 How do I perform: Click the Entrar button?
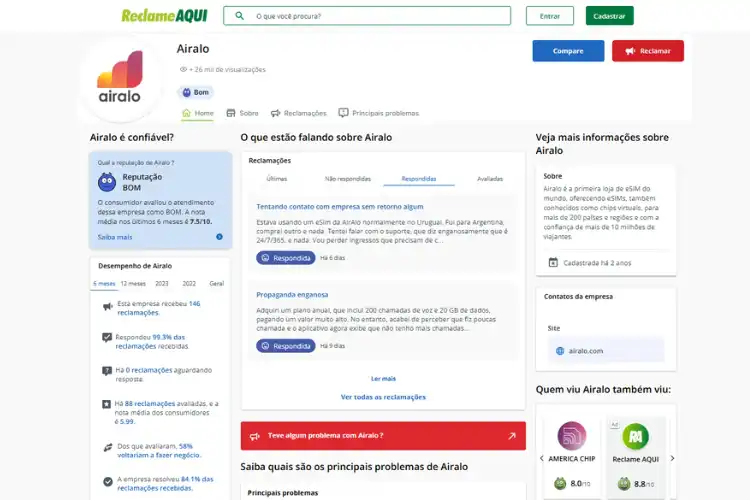[x=550, y=16]
